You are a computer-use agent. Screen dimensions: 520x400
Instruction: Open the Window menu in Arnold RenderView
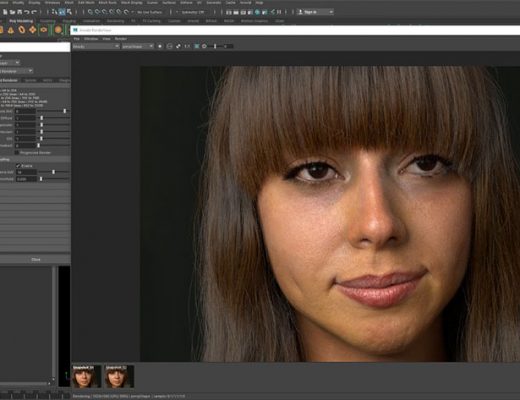click(91, 39)
